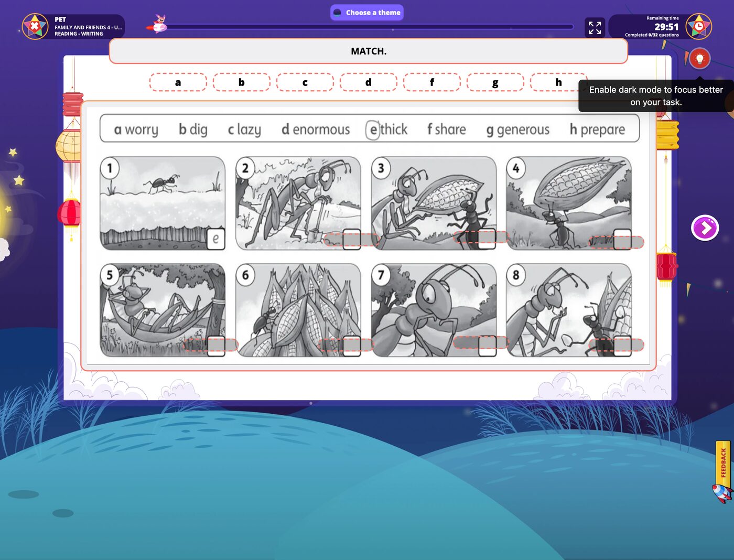734x560 pixels.
Task: Click the word 'f share' in word bank
Action: pyautogui.click(x=447, y=130)
